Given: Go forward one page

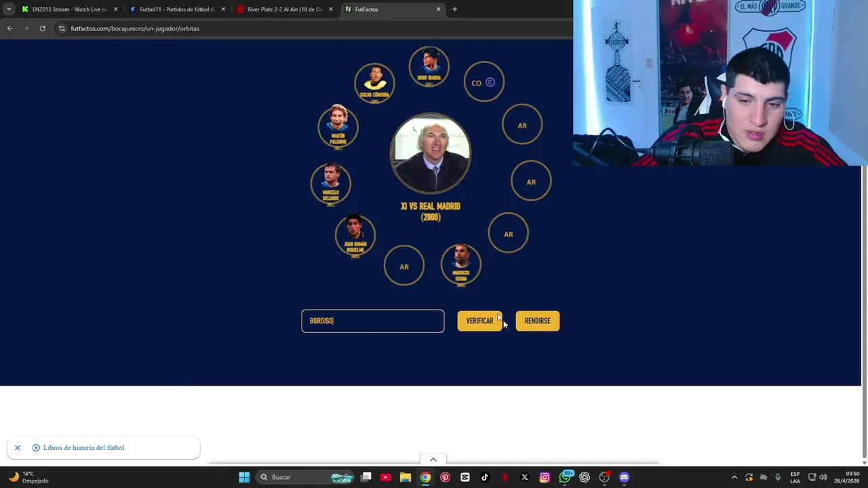Looking at the screenshot, I should [26, 28].
